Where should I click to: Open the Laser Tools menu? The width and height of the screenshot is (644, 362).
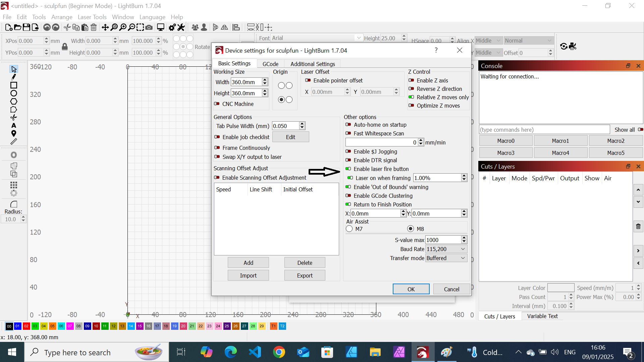92,17
